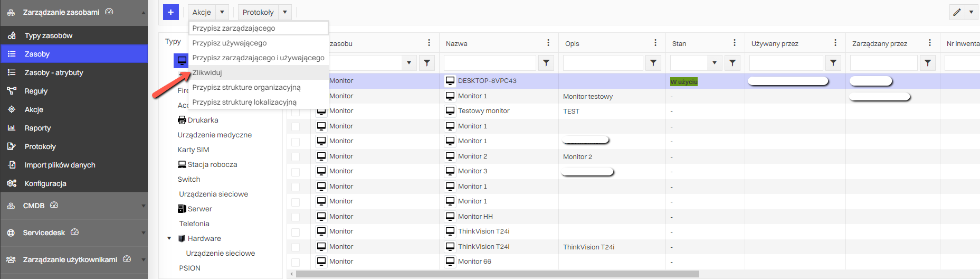Expand Zarządzanie użytkownikami sidebar section
Screen dimensions: 980x279
click(144, 260)
